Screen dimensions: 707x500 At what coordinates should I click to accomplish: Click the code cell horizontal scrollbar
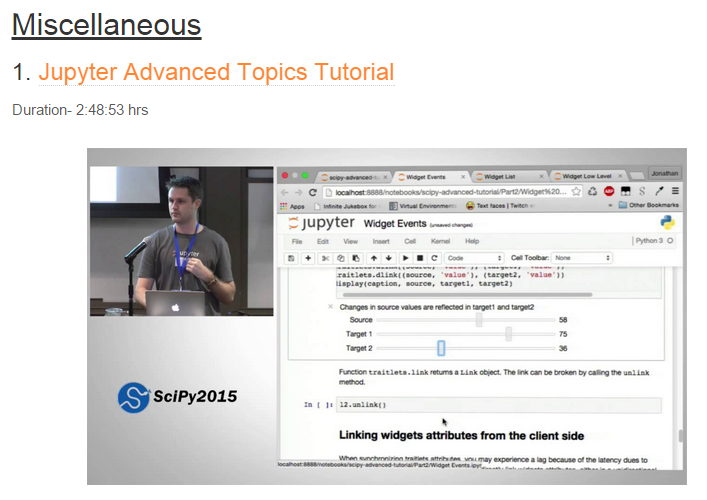[467, 295]
